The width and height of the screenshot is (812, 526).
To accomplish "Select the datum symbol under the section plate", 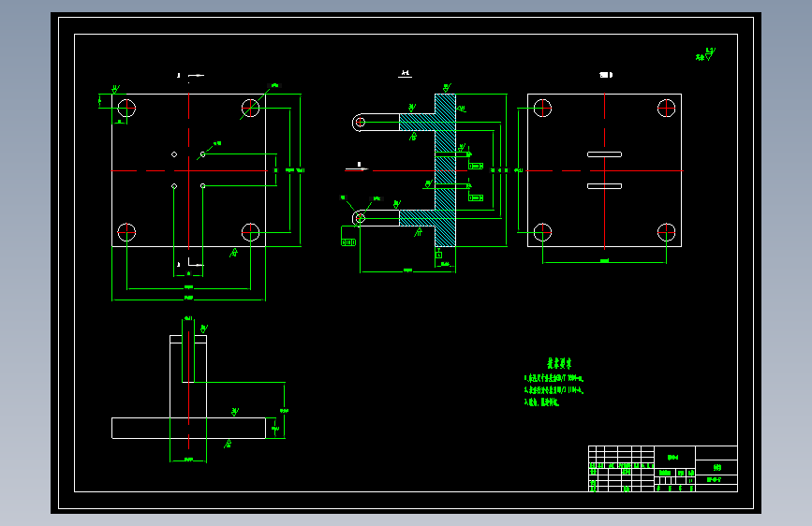I will 438,254.
